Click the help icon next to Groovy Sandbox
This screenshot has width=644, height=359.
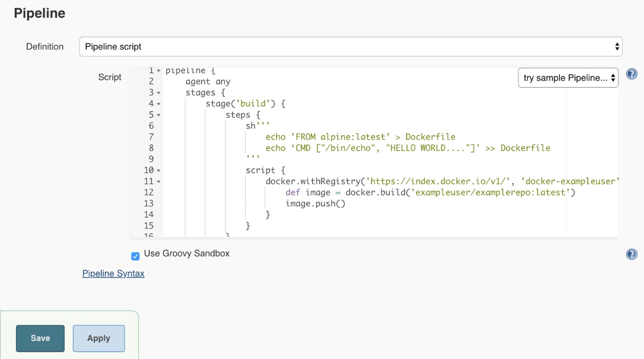point(633,254)
